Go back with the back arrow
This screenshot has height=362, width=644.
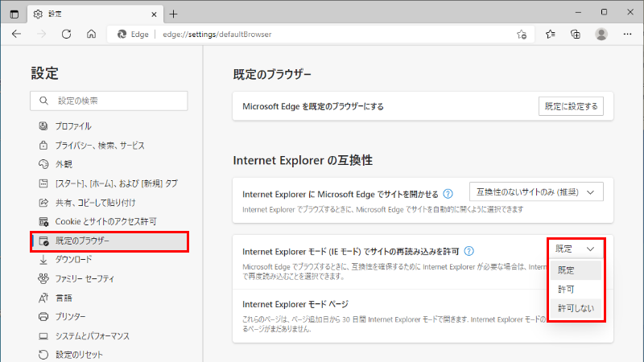pyautogui.click(x=16, y=34)
